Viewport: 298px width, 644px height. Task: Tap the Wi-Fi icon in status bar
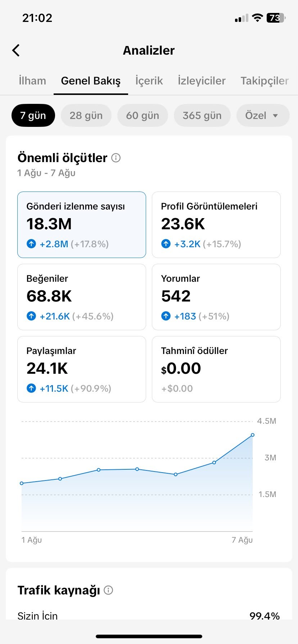pos(257,18)
